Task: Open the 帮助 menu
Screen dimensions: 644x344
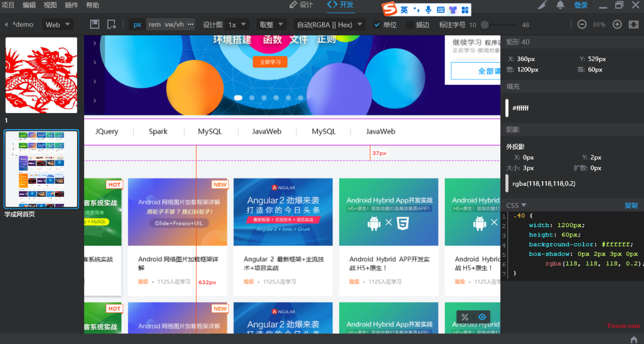Action: [92, 5]
